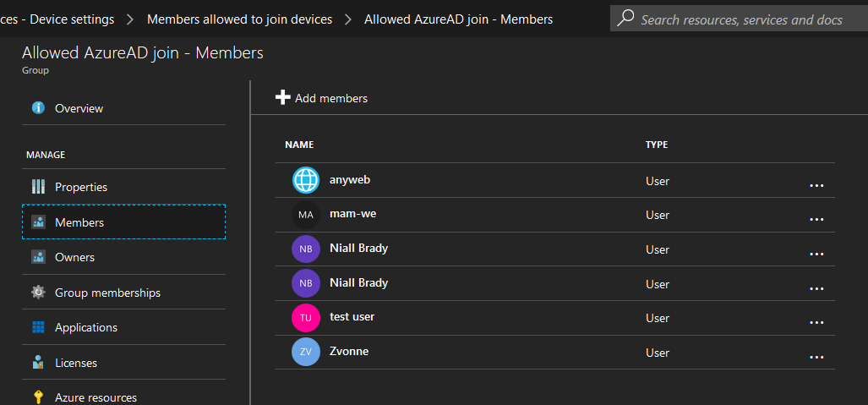The image size is (868, 405).
Task: Click the search magnifier icon
Action: (625, 18)
